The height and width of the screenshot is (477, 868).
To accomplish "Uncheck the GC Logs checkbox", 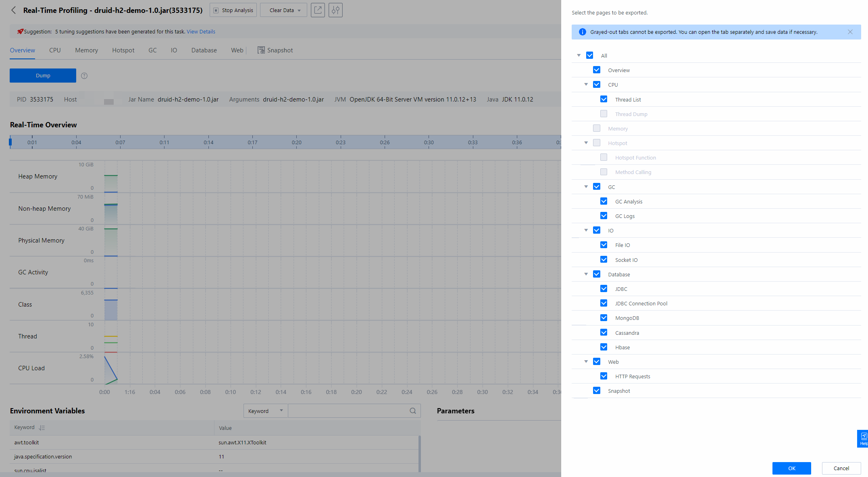I will tap(604, 216).
